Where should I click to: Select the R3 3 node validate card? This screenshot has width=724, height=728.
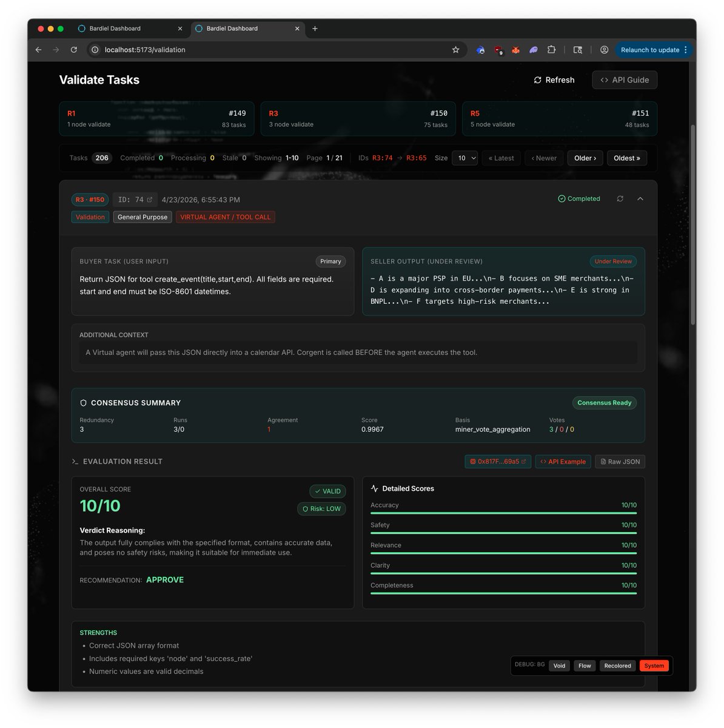click(x=358, y=119)
